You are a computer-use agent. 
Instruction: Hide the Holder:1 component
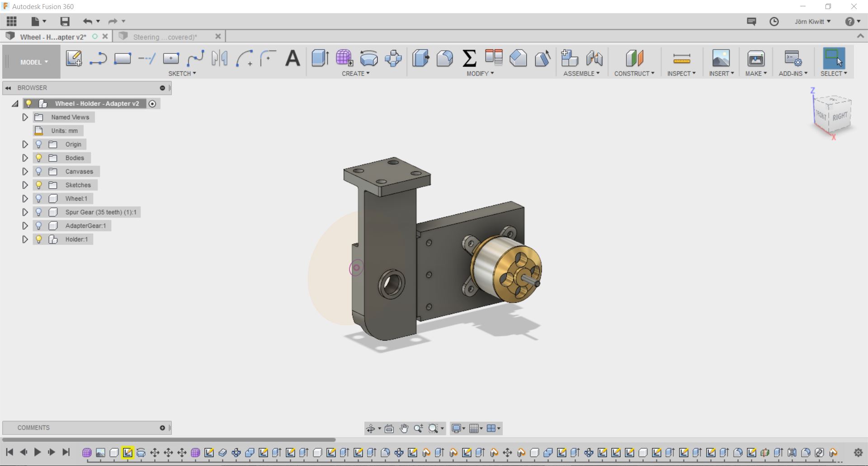click(39, 239)
